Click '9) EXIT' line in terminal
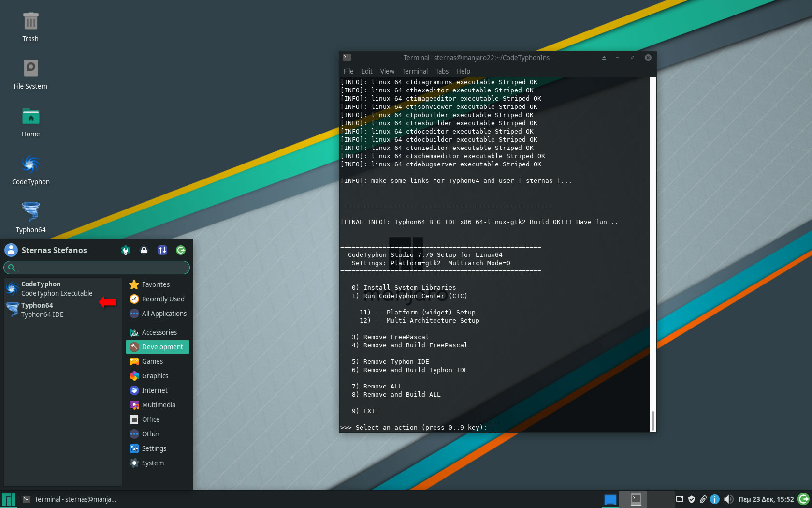 tap(365, 411)
